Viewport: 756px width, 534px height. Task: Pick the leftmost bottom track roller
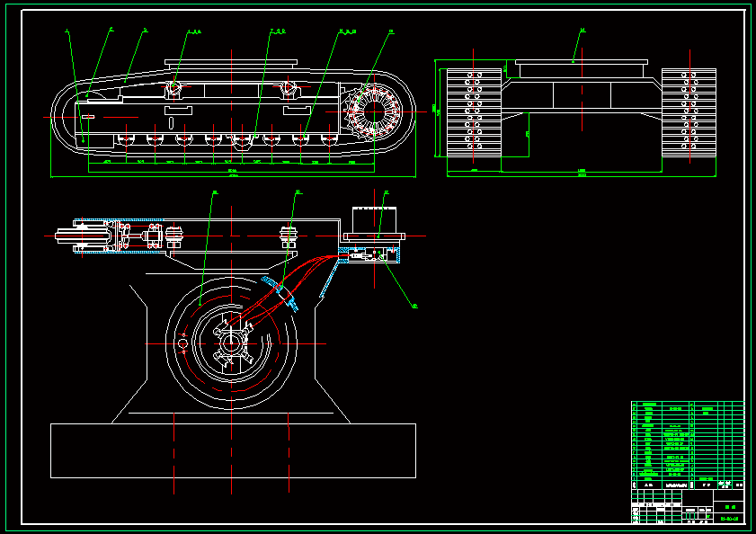point(127,139)
